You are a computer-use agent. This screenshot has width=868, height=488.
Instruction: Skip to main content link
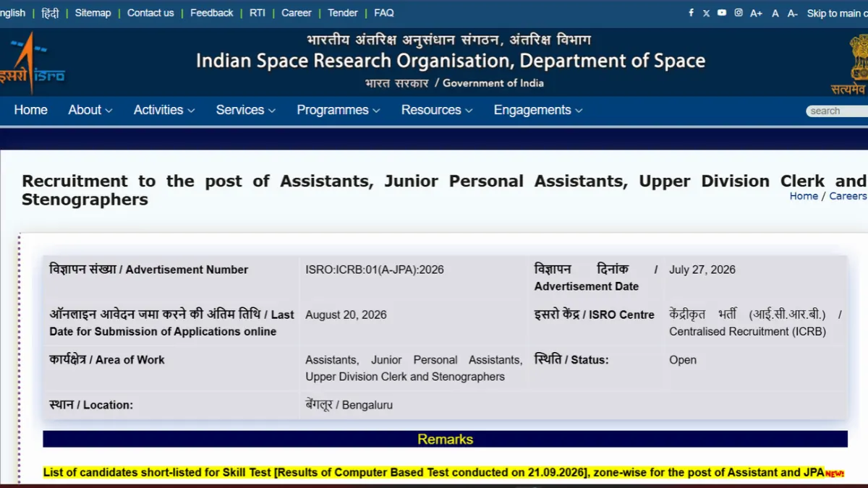pos(838,13)
